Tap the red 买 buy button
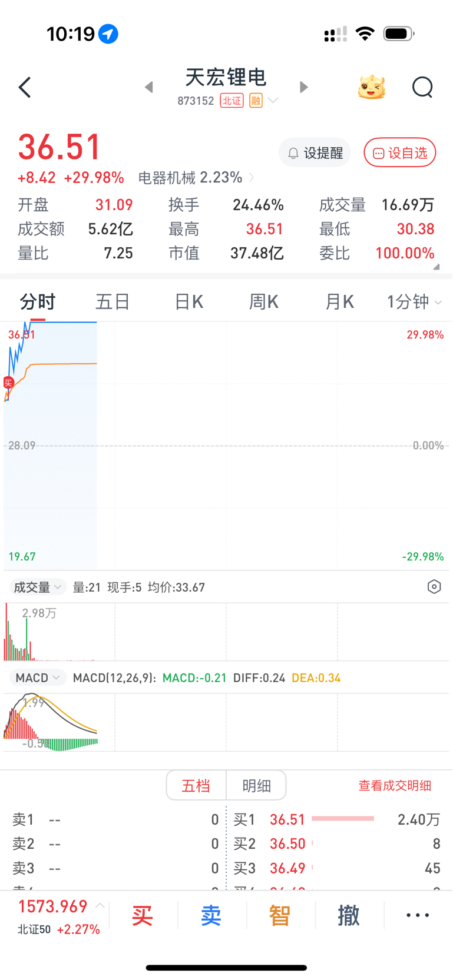Viewport: 453px width, 980px height. tap(143, 916)
